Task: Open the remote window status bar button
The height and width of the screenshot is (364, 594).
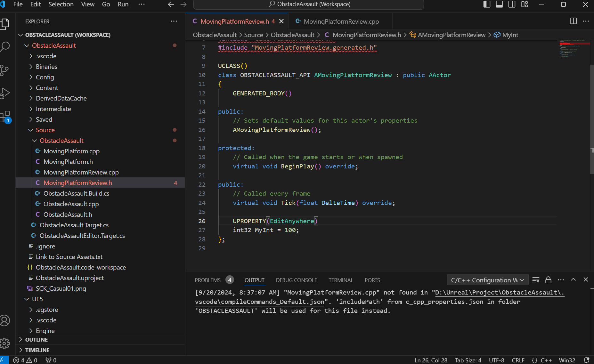Action: point(4,360)
